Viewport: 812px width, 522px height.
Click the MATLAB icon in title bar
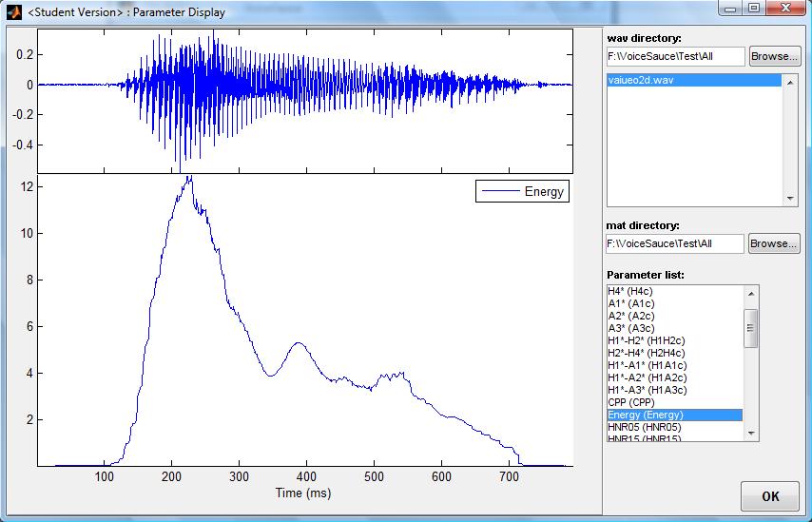13,11
